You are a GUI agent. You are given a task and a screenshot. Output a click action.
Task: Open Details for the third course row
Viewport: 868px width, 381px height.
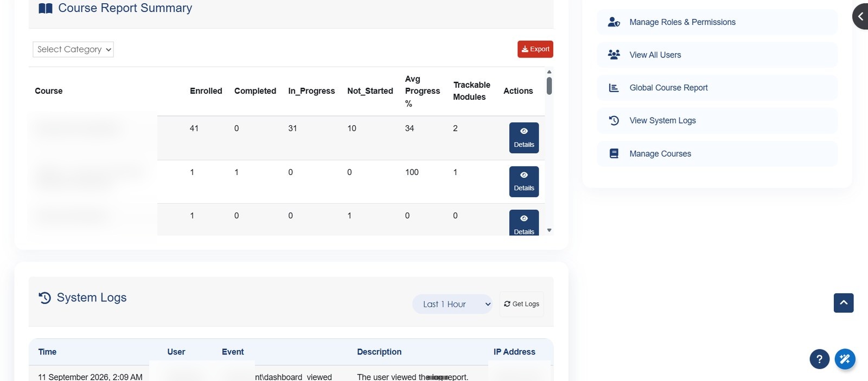point(524,223)
